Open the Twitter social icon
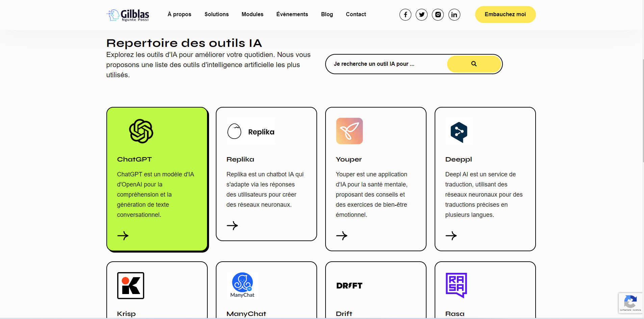This screenshot has height=319, width=644. click(x=421, y=14)
